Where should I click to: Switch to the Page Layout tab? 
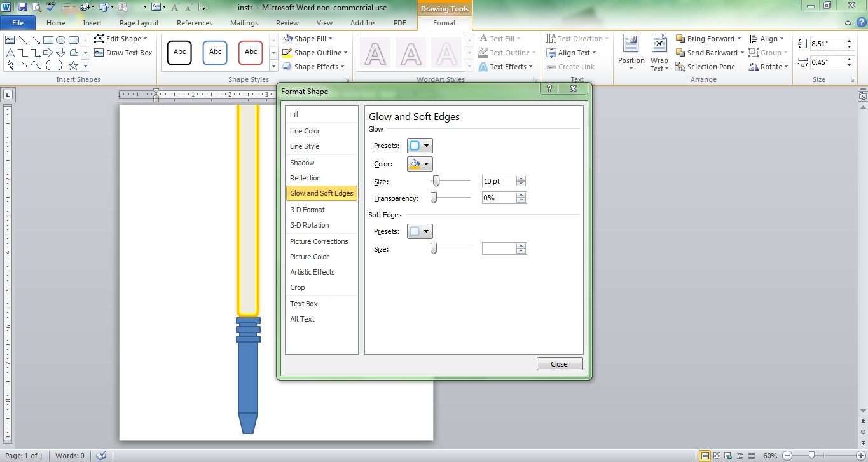coord(139,23)
